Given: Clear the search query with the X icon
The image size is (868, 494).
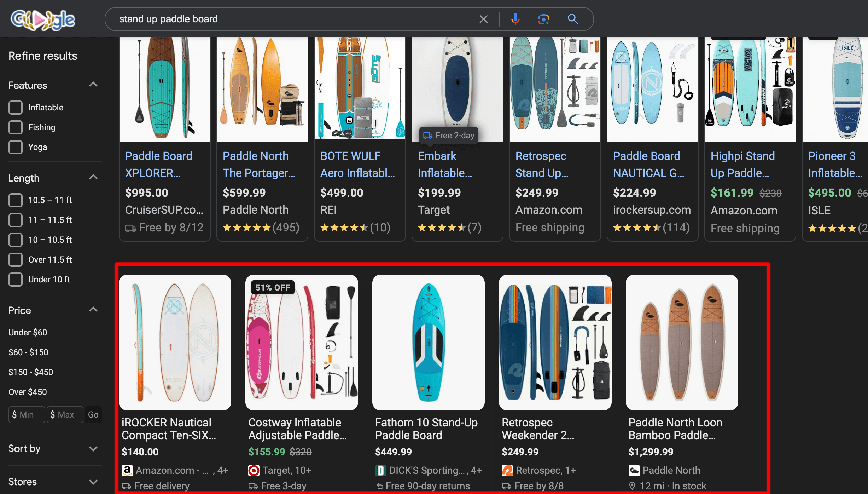Looking at the screenshot, I should [483, 19].
